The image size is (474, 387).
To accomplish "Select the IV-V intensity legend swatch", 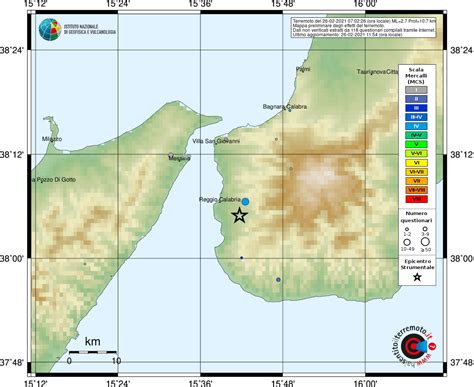I will [x=416, y=135].
